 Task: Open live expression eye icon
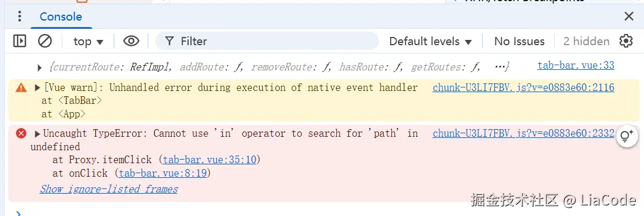(x=132, y=41)
